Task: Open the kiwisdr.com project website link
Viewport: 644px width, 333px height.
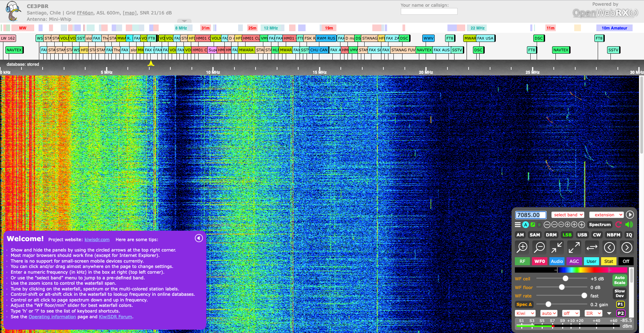Action: [97, 239]
